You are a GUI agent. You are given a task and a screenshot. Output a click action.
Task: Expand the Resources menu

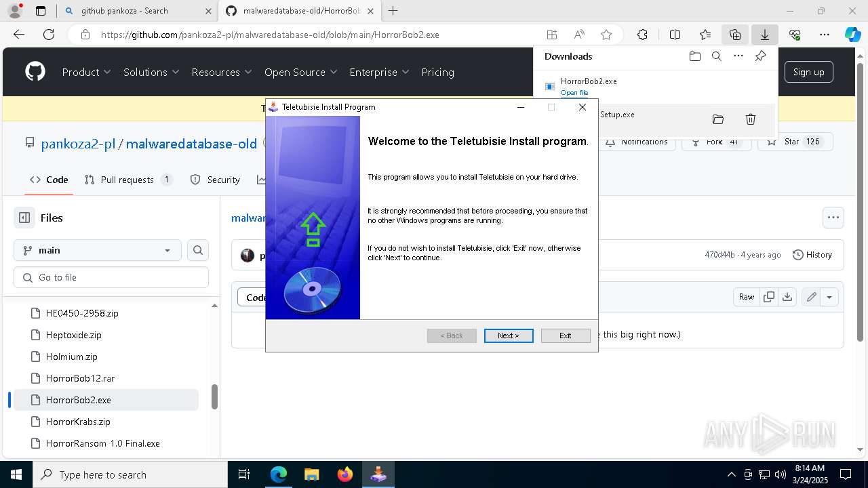[x=222, y=72]
